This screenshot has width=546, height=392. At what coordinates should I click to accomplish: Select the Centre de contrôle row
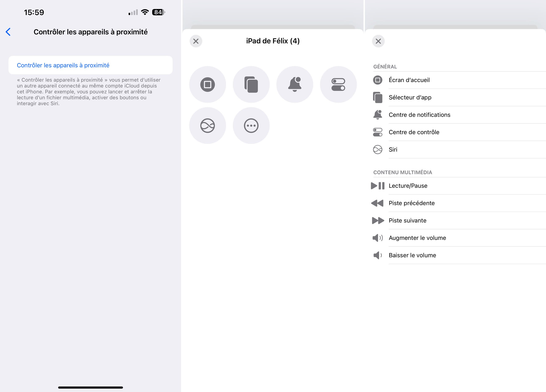(x=414, y=132)
